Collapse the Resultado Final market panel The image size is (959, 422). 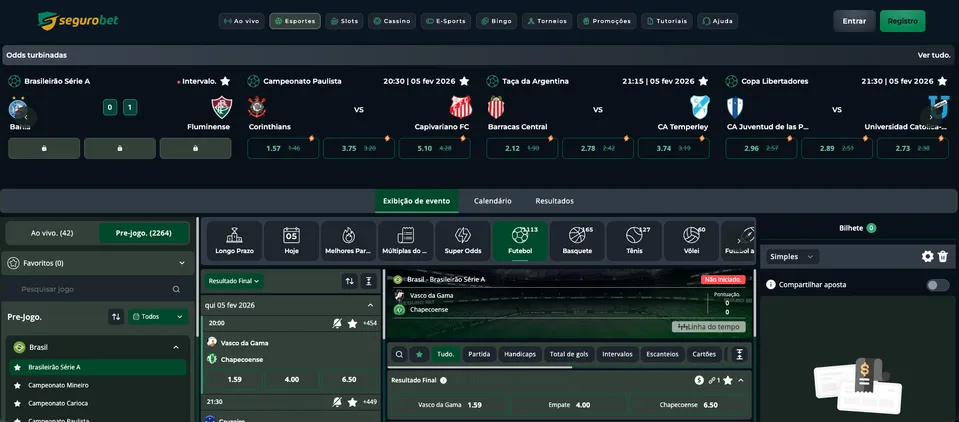(741, 380)
